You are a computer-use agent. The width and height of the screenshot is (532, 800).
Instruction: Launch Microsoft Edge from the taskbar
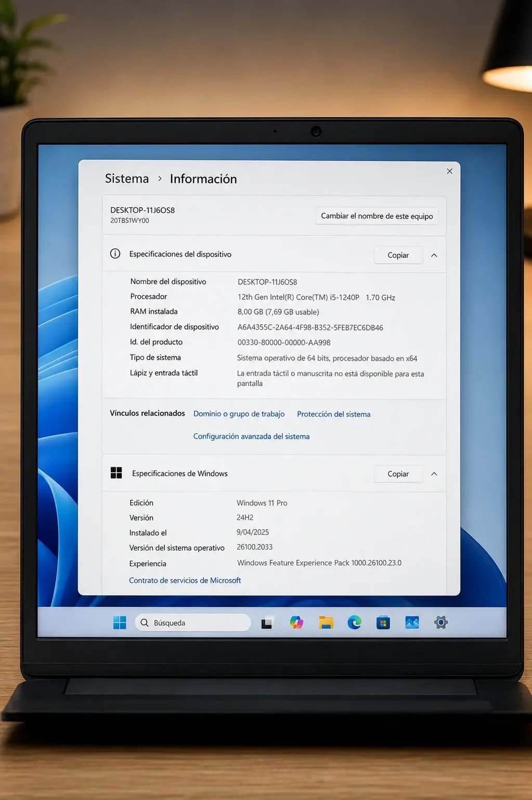point(355,622)
